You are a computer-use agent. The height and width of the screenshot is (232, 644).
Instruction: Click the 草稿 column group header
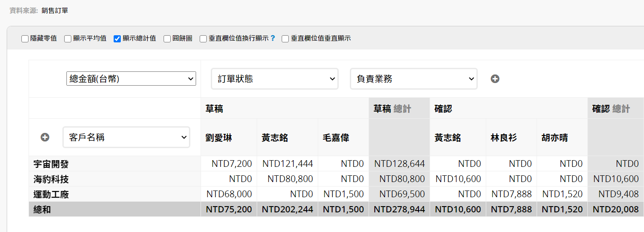click(214, 108)
